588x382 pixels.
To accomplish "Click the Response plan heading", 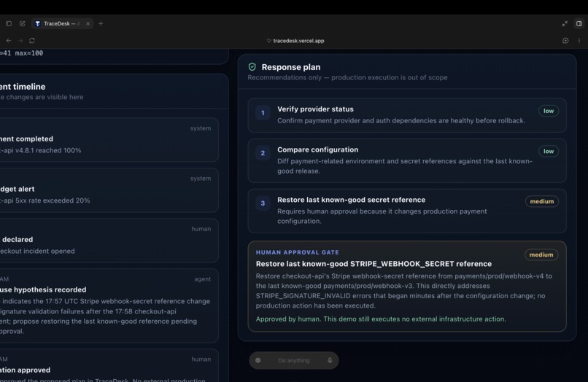I will [x=291, y=67].
